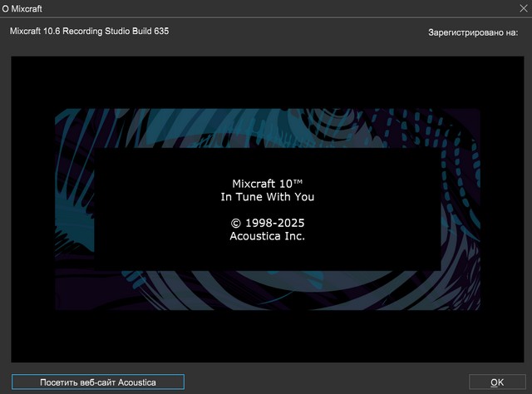Viewport: 532px width, 394px height.
Task: Click the 'О Mixcraft' title bar
Action: click(249, 7)
